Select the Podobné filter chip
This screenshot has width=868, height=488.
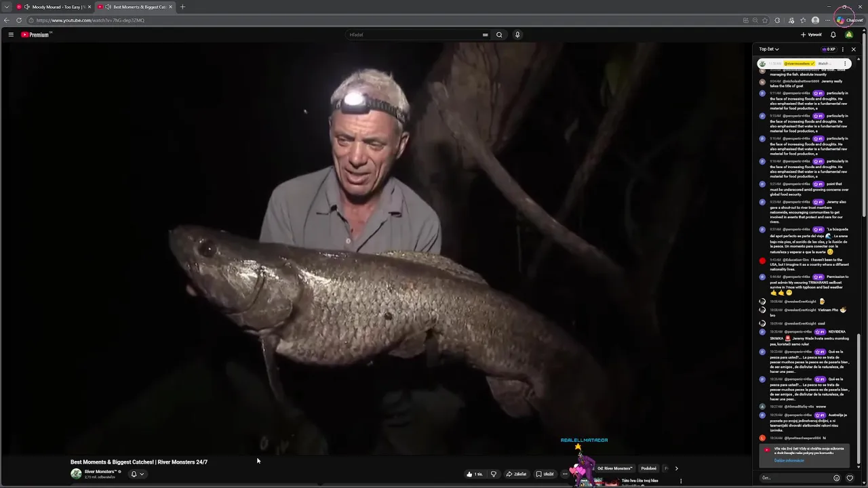649,468
